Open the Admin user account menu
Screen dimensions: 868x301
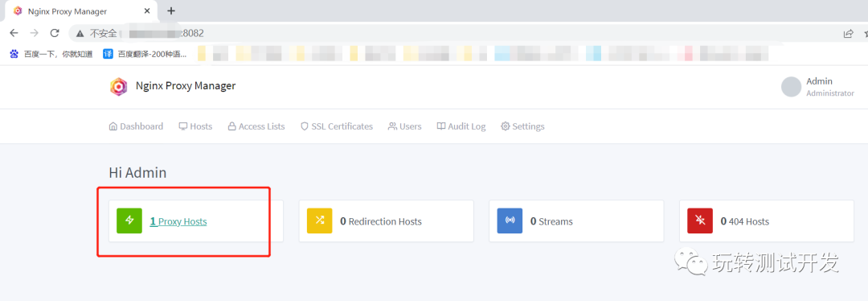pyautogui.click(x=817, y=87)
